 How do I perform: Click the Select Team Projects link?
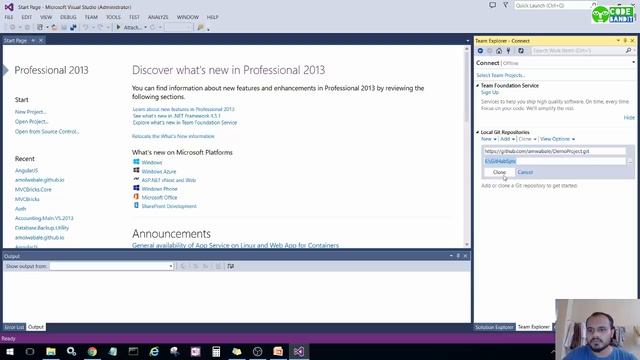(x=500, y=76)
